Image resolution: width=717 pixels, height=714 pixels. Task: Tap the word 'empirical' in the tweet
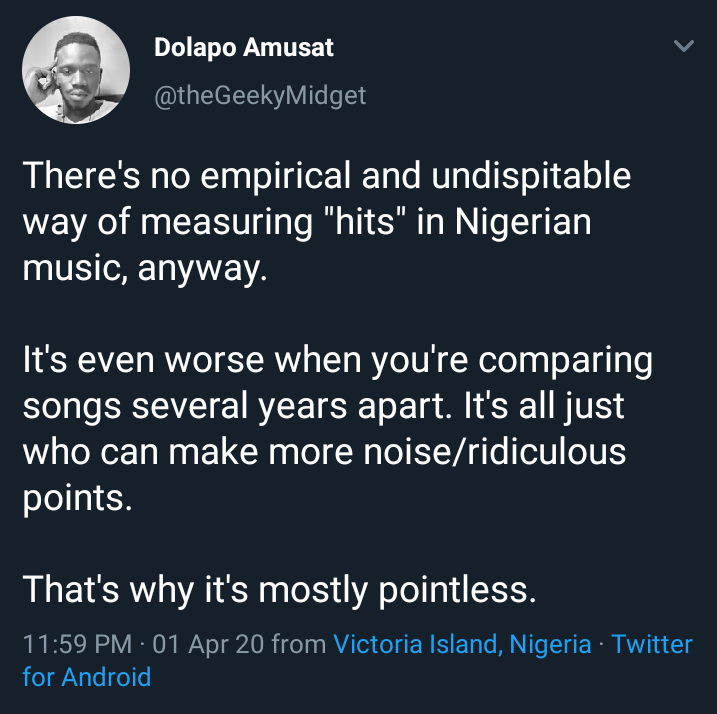275,177
